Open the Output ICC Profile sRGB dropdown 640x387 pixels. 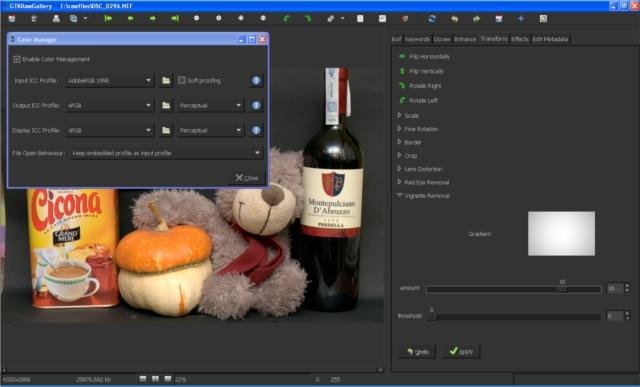(x=110, y=105)
